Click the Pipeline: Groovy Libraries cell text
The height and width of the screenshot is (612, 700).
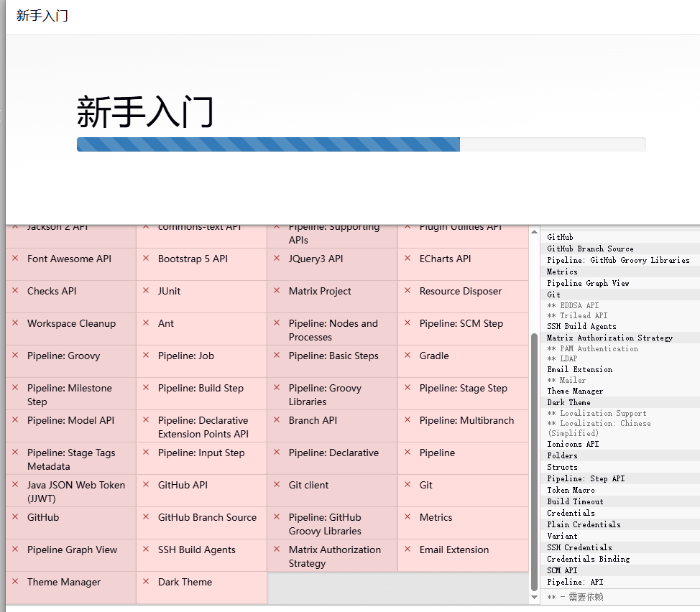coord(325,395)
